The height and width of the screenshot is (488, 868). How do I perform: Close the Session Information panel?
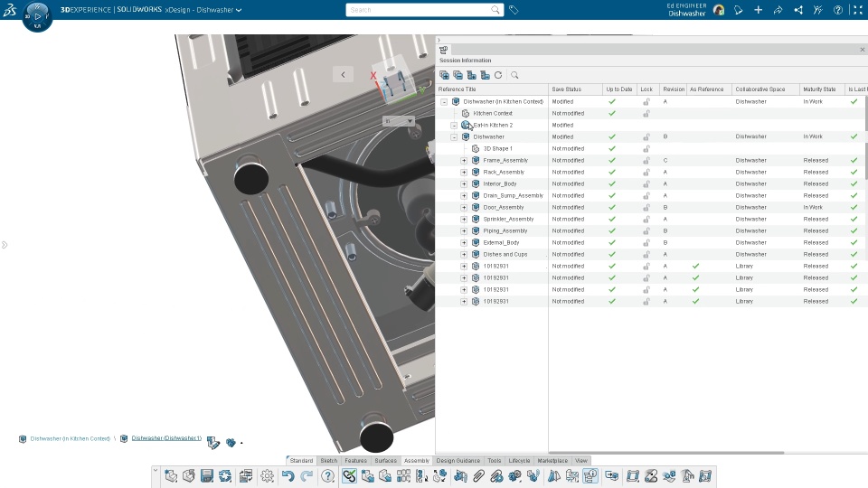pyautogui.click(x=863, y=50)
